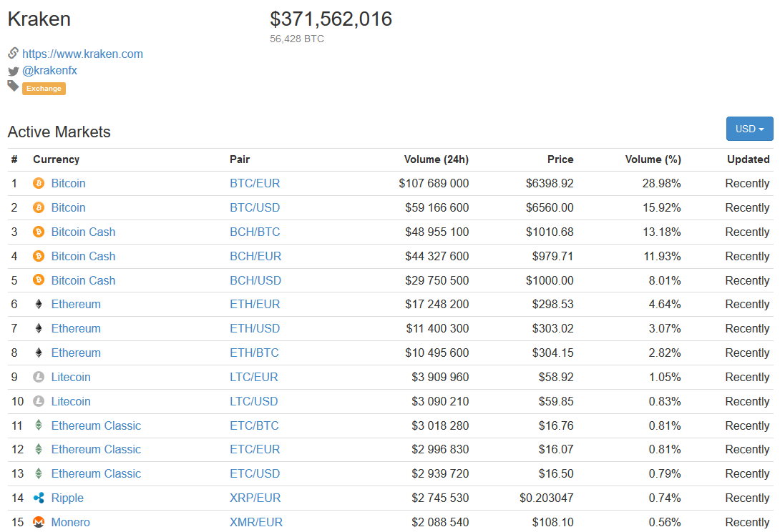Viewport: 780px width, 532px height.
Task: Click the Ethereum diamond icon in row 8
Action: tap(39, 353)
